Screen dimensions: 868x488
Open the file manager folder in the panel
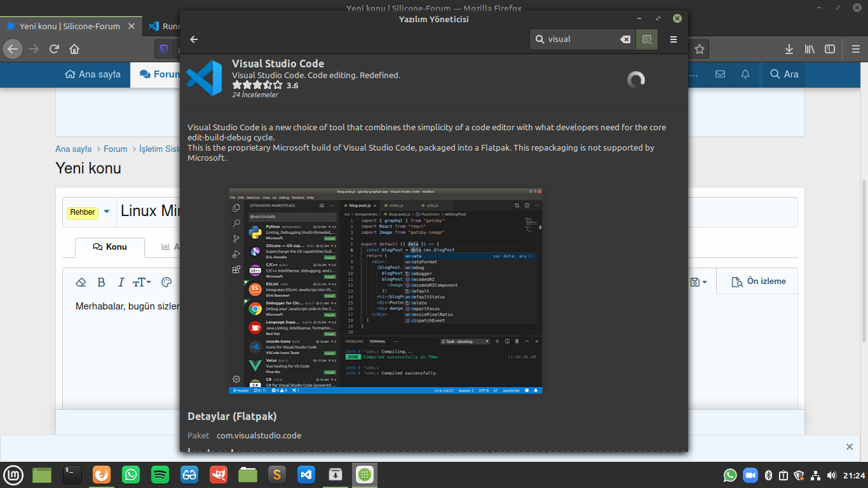click(248, 475)
